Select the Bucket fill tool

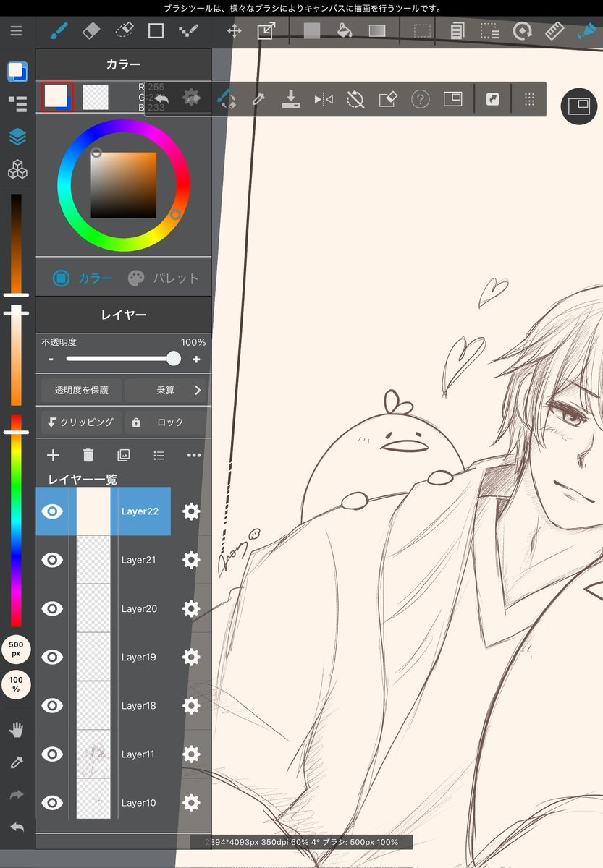pyautogui.click(x=345, y=31)
